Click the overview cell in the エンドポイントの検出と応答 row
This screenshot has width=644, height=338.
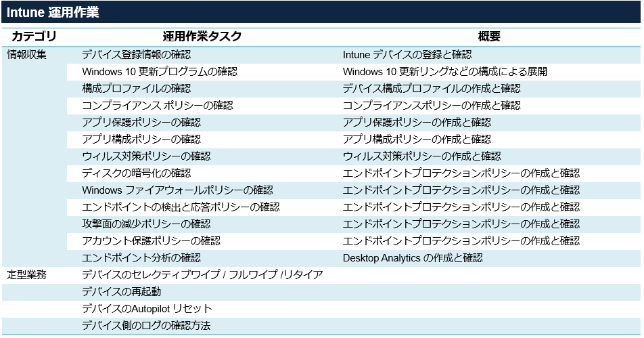tap(461, 207)
